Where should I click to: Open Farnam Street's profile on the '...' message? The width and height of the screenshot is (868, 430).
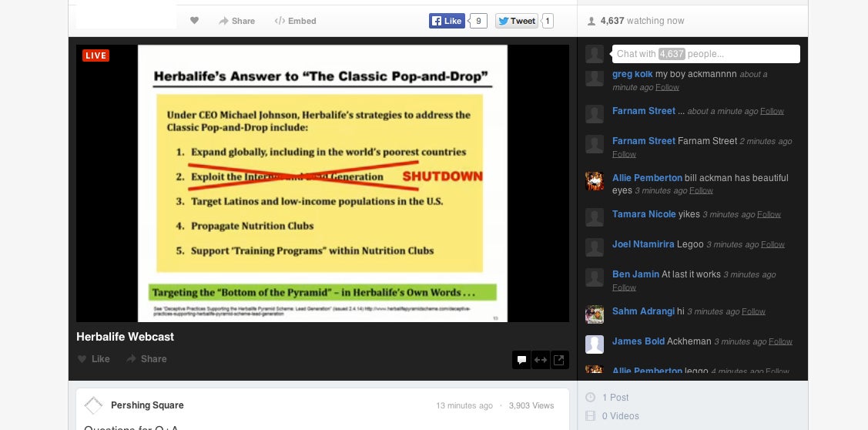[644, 111]
